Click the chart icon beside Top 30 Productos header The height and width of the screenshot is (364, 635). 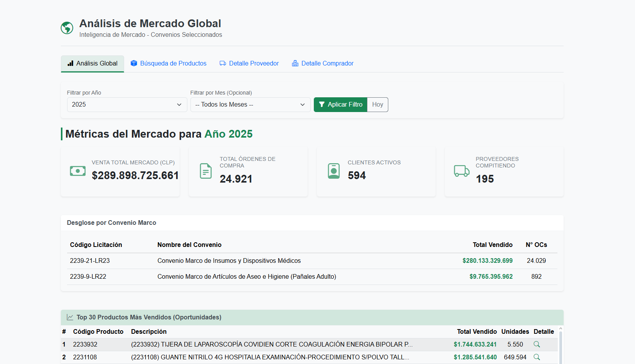70,317
